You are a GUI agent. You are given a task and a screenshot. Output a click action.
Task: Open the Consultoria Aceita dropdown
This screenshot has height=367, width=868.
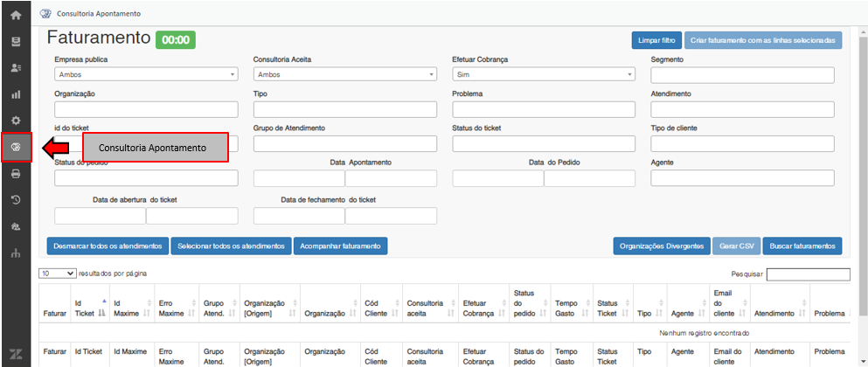[x=344, y=75]
